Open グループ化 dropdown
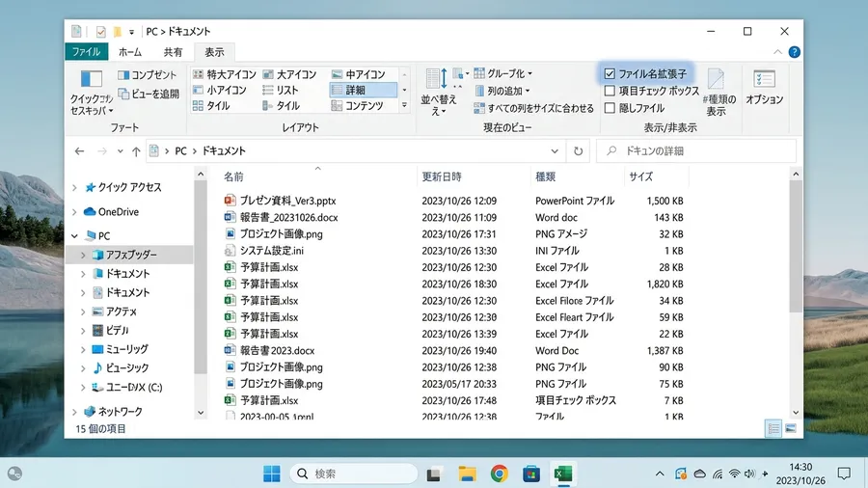868x488 pixels. (x=503, y=73)
